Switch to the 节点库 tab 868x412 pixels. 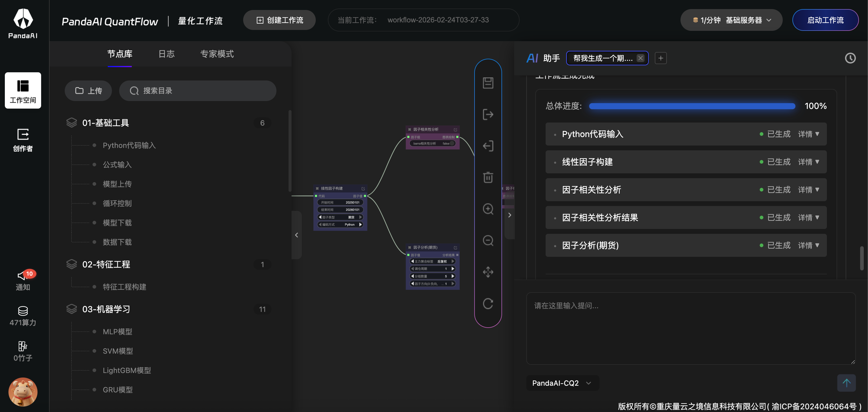[120, 54]
